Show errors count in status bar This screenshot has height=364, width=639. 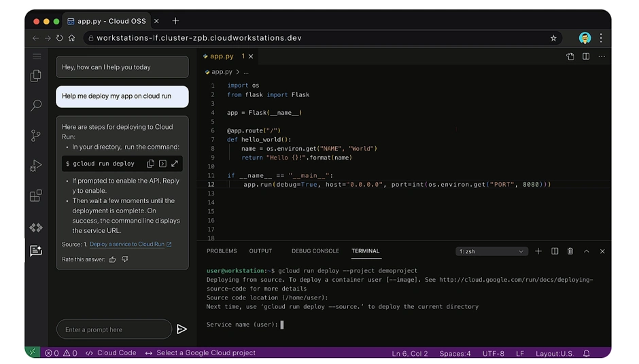52,353
